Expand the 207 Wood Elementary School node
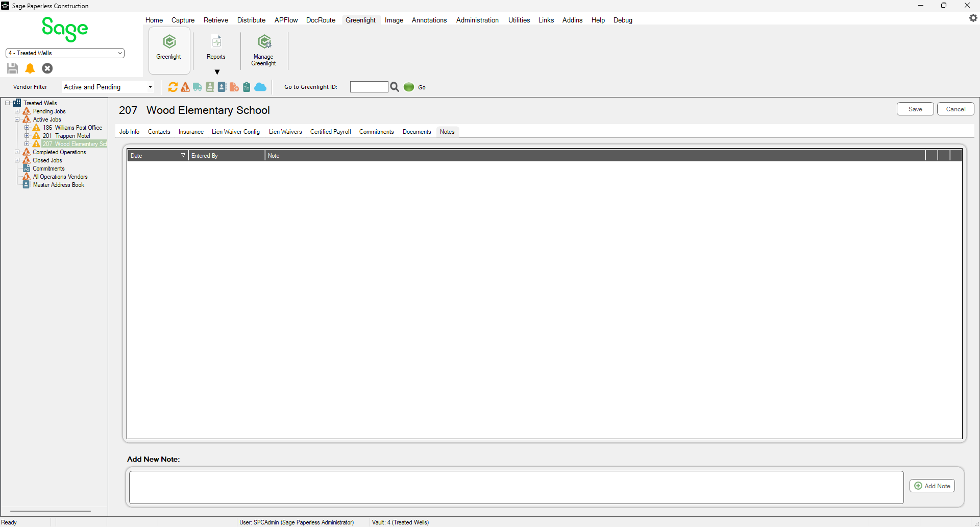 27,143
